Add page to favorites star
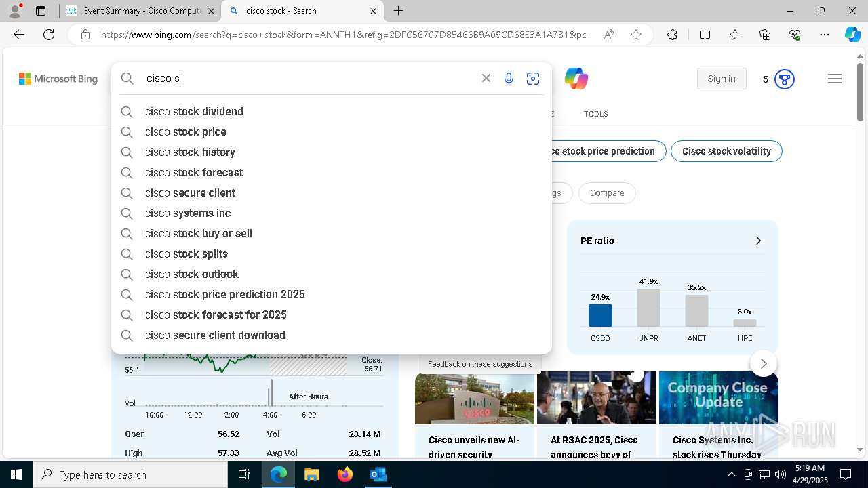The width and height of the screenshot is (868, 488). tap(636, 35)
